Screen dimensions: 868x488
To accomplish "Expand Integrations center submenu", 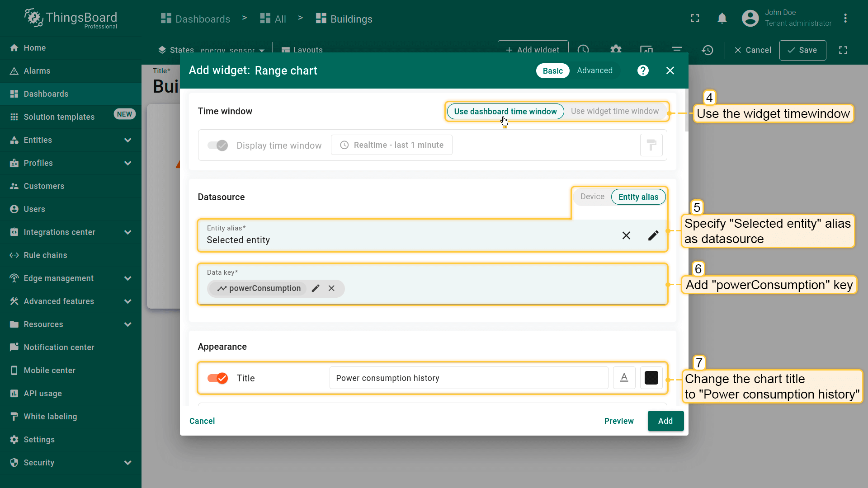I will click(x=127, y=232).
